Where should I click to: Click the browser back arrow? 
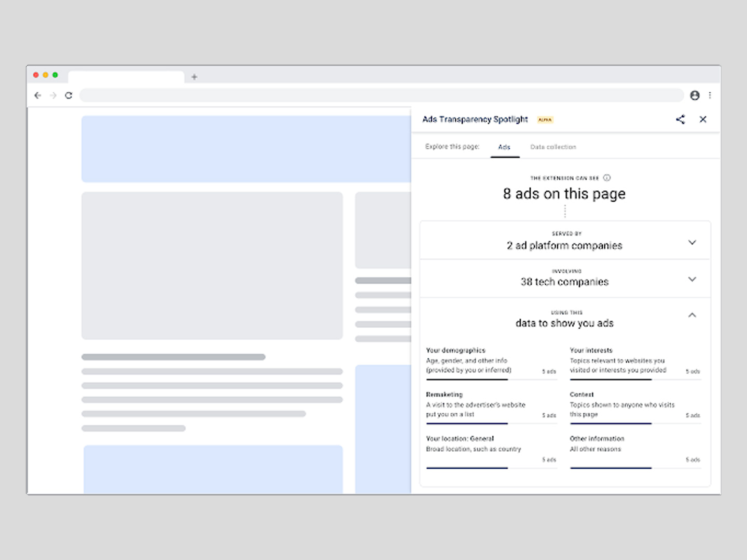pos(37,95)
